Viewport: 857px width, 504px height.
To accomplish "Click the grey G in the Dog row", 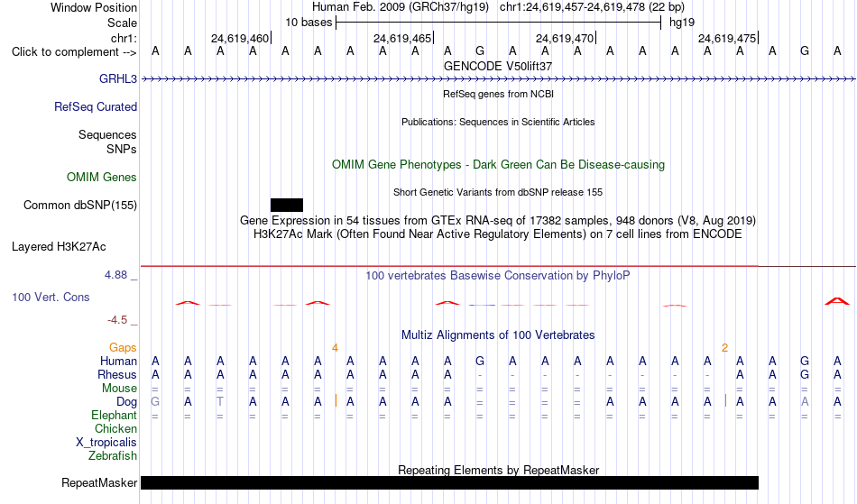I will (x=155, y=402).
